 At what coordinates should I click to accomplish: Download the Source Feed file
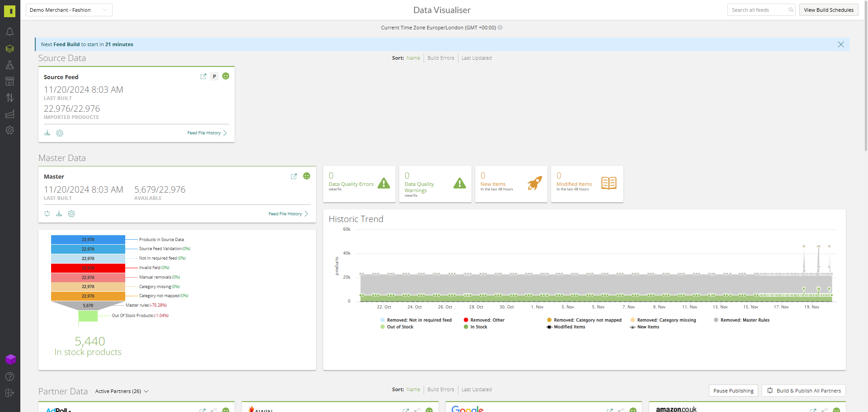(x=47, y=133)
